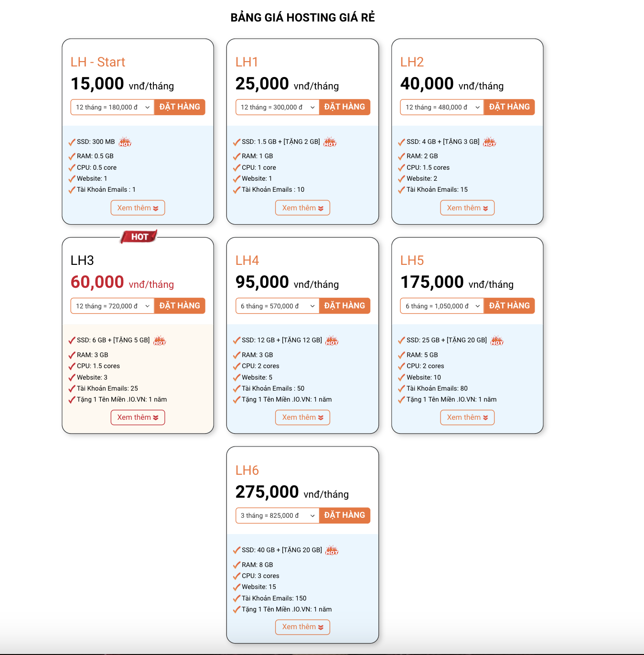
Task: Click the checkmark icon next to RAM 0.5 GB
Action: [72, 156]
